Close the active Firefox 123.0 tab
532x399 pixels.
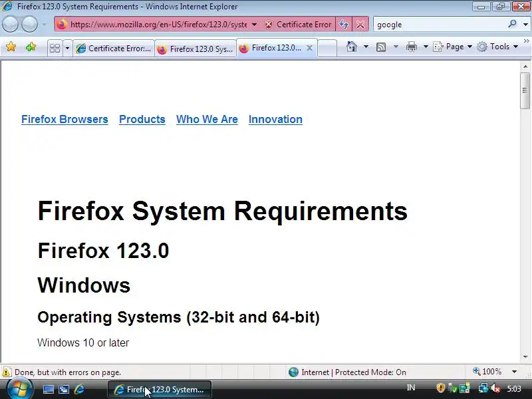tap(309, 48)
